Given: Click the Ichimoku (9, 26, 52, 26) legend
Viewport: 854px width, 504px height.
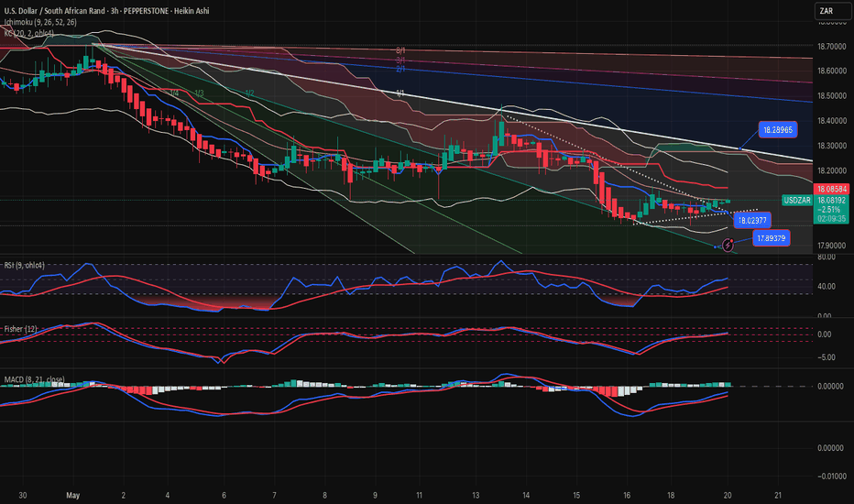Looking at the screenshot, I should (x=40, y=22).
